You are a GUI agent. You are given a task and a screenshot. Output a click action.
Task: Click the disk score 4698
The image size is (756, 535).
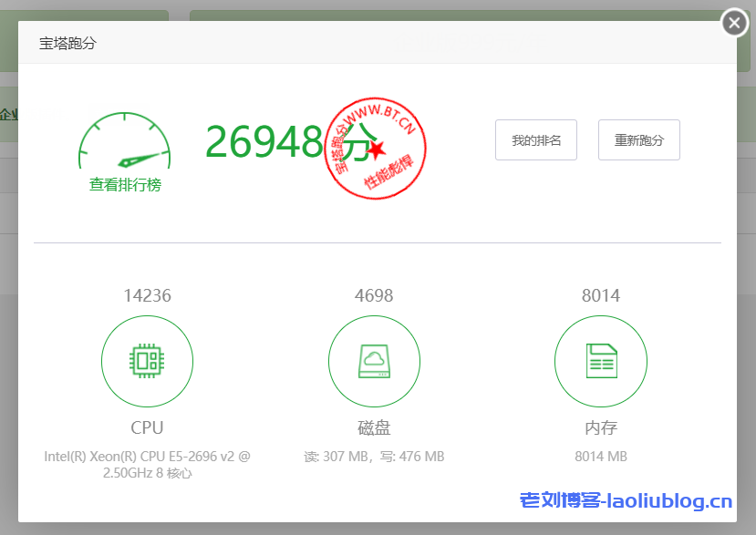[374, 295]
